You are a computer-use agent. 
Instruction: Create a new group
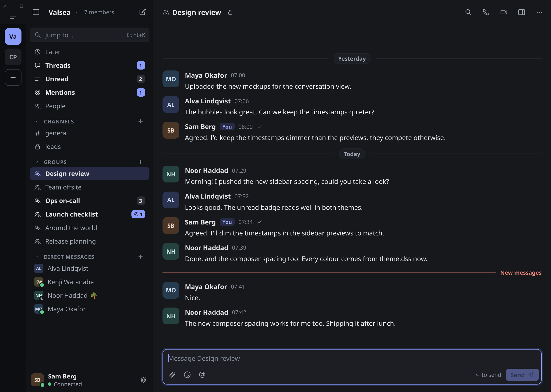pyautogui.click(x=141, y=162)
